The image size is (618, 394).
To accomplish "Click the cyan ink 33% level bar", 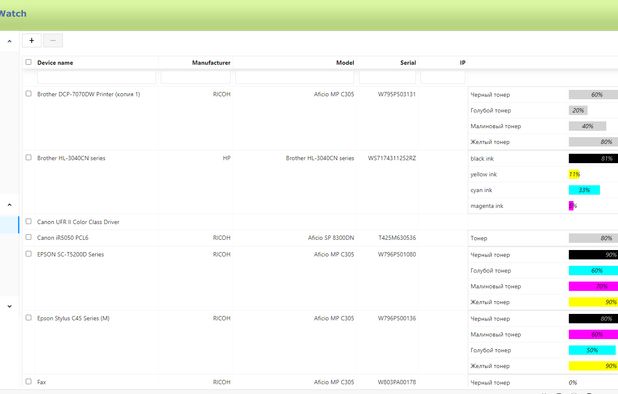I will [x=584, y=190].
